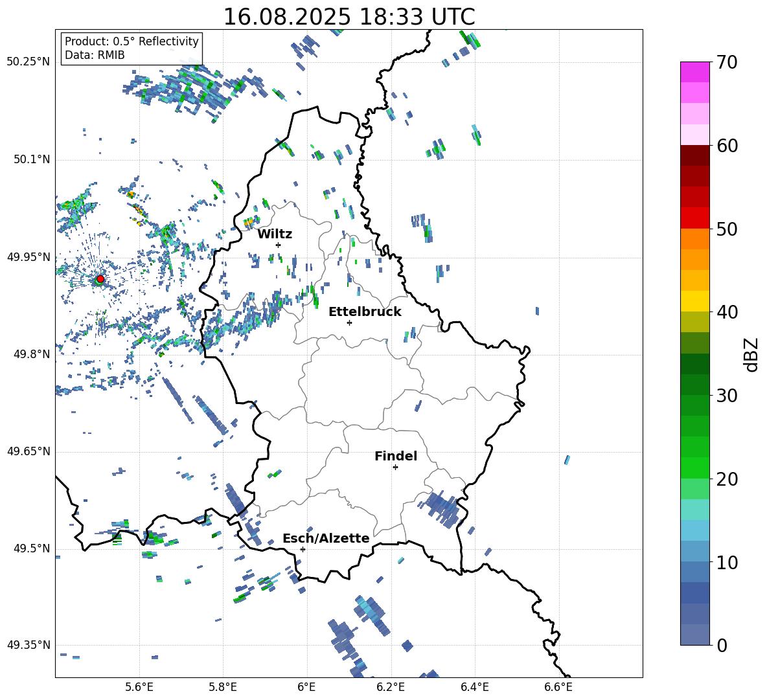The width and height of the screenshot is (767, 700).
Task: Click the dBZ colorbar axis label
Action: 751,354
